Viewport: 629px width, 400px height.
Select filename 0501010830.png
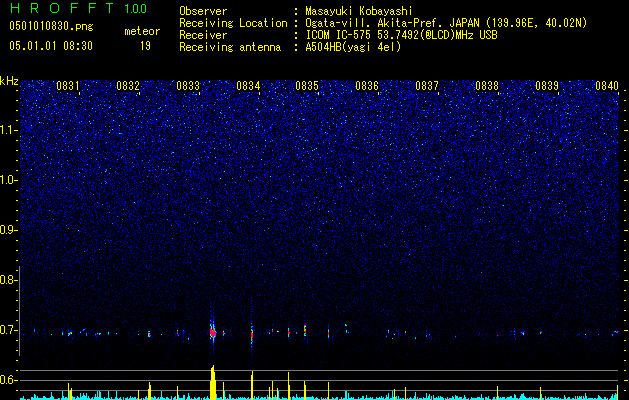pyautogui.click(x=51, y=26)
